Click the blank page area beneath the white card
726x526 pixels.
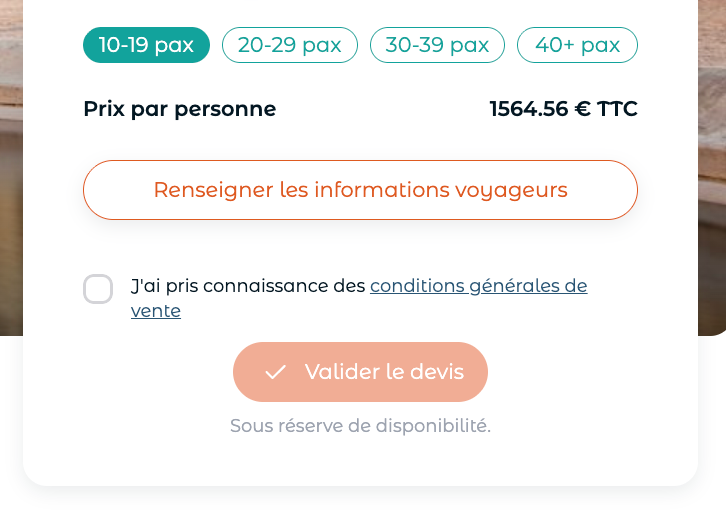coord(360,509)
